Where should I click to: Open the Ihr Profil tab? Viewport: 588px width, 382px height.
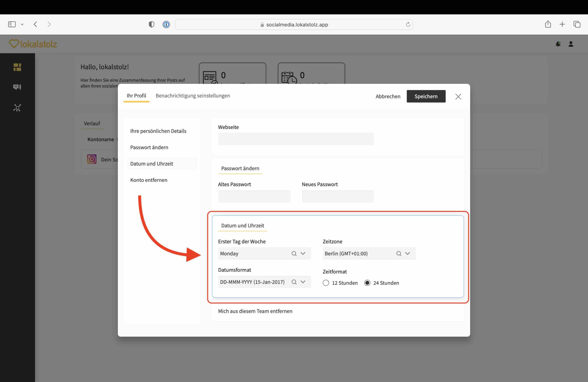[136, 96]
